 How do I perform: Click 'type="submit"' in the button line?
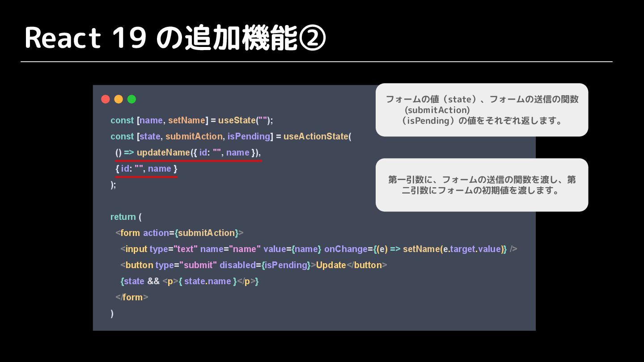coord(186,265)
